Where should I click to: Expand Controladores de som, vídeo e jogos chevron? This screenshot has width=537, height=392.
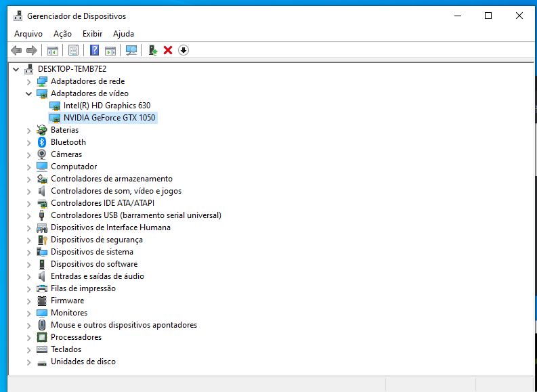pos(28,191)
